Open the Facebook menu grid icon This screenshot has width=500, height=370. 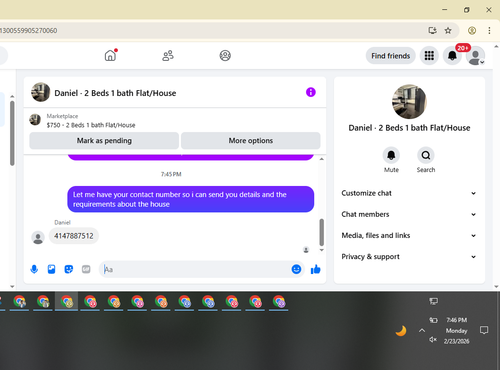(x=429, y=56)
